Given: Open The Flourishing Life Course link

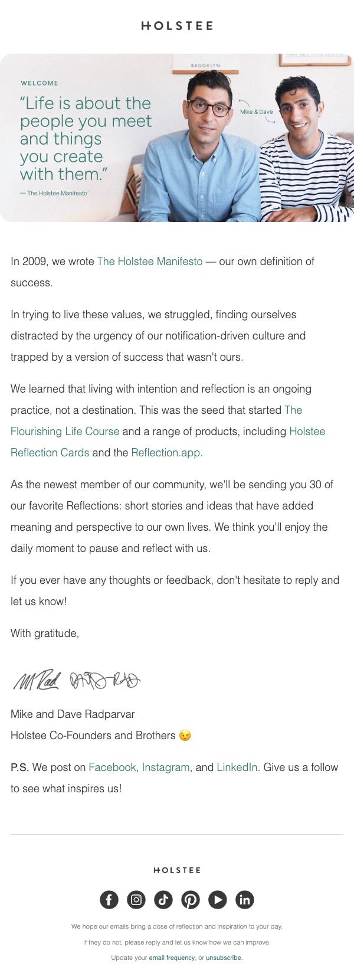Looking at the screenshot, I should [x=156, y=420].
